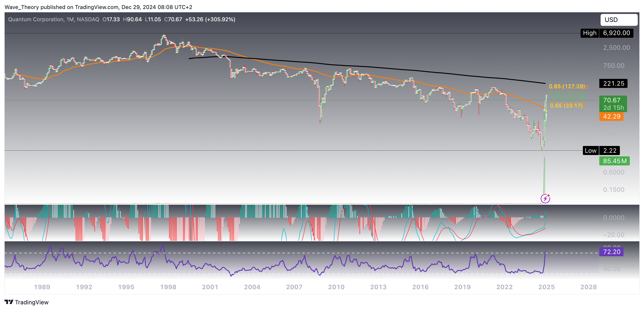Screen dimensions: 644x310
Task: Click the +53.26 (+305.92%) change value
Action: click(x=210, y=19)
